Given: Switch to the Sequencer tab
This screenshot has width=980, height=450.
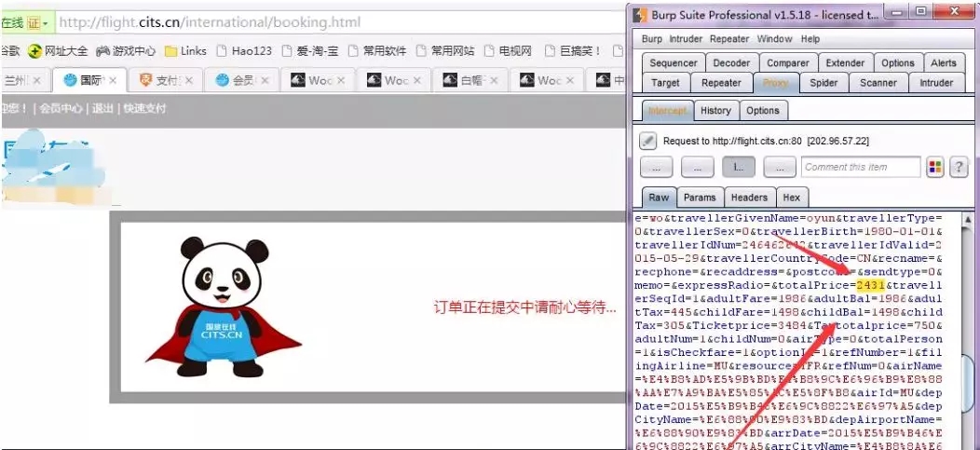Looking at the screenshot, I should [x=674, y=63].
